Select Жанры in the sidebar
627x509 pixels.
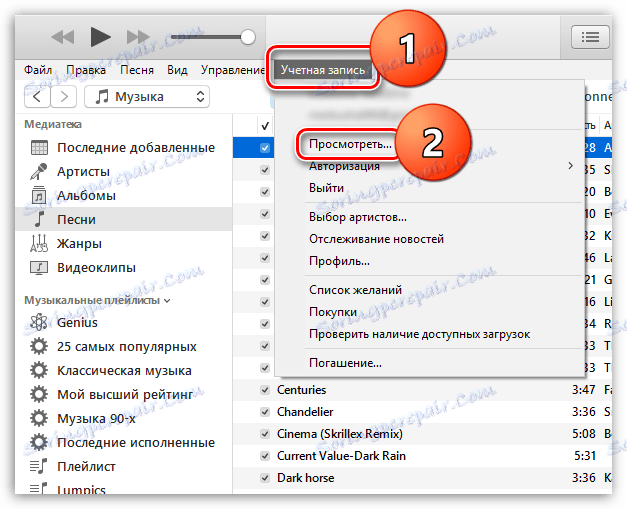[124, 243]
